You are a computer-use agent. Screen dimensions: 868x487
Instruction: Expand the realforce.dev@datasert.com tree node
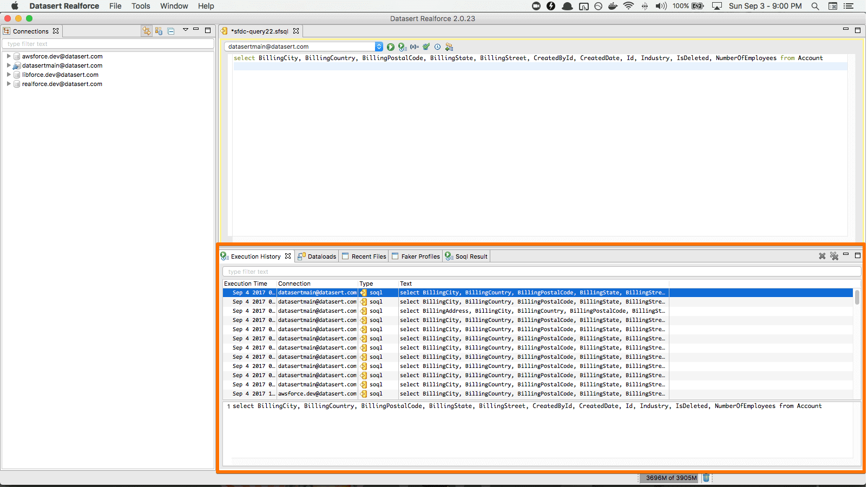9,84
